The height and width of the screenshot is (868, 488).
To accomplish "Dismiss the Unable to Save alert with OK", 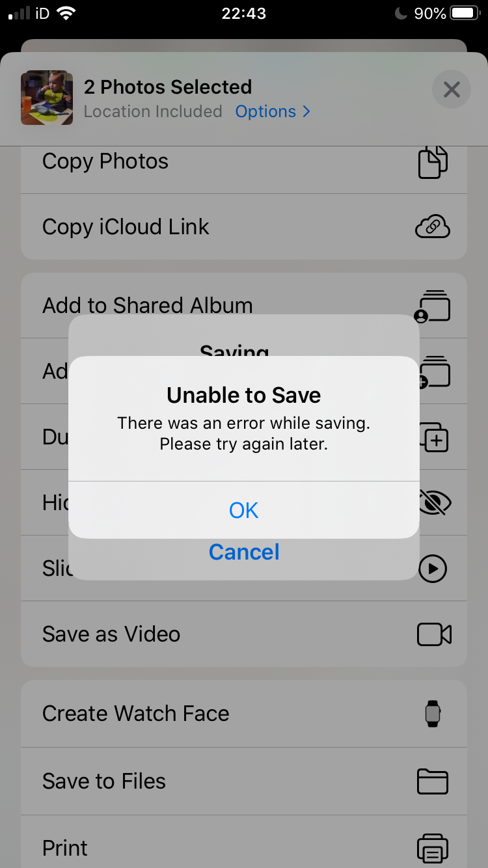I will (x=244, y=510).
